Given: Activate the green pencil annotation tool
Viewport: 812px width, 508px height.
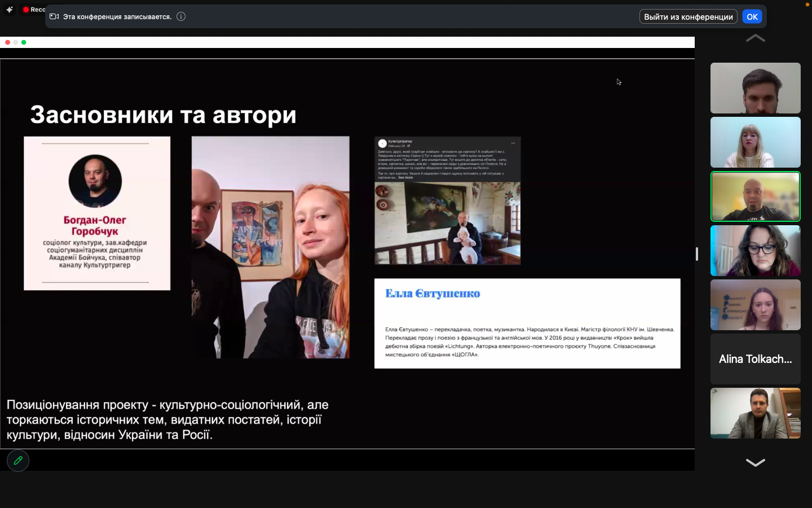Looking at the screenshot, I should click(x=18, y=461).
